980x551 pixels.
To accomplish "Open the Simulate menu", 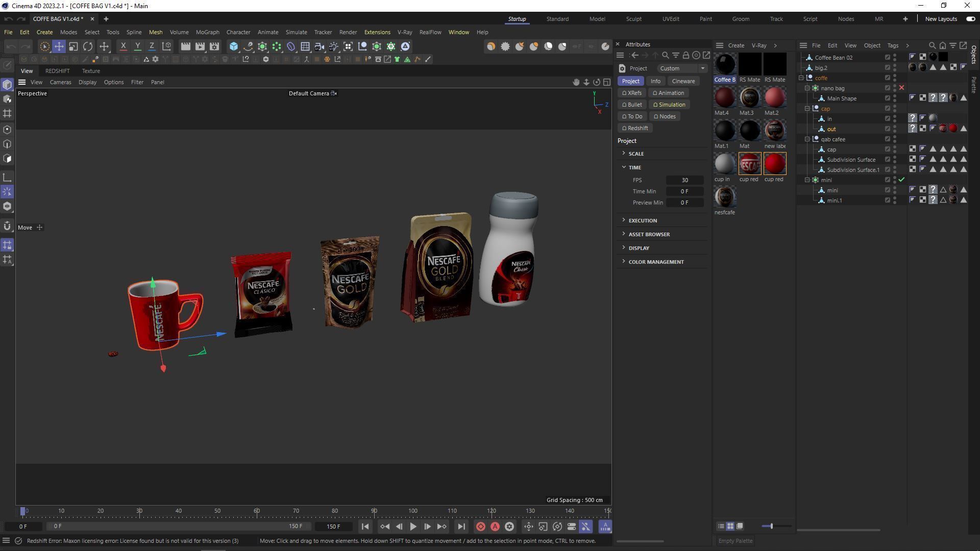I will [x=296, y=32].
